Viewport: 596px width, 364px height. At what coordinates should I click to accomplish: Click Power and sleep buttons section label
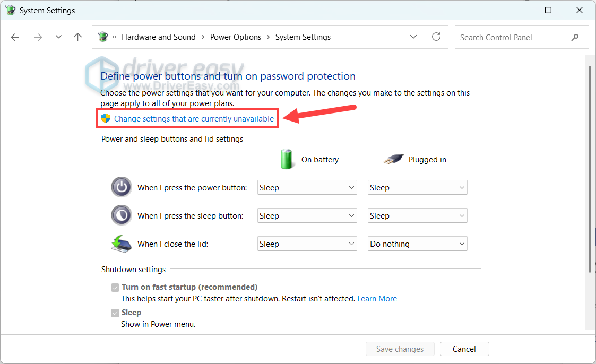click(172, 139)
